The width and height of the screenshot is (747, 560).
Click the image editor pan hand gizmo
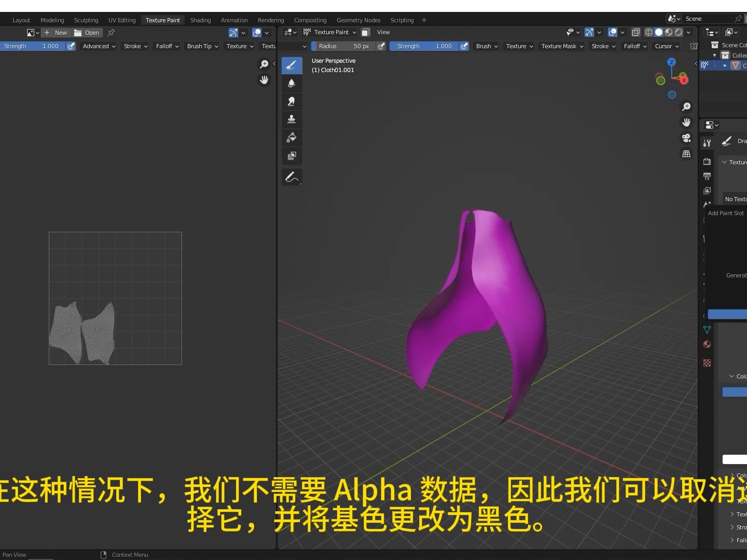(x=264, y=80)
